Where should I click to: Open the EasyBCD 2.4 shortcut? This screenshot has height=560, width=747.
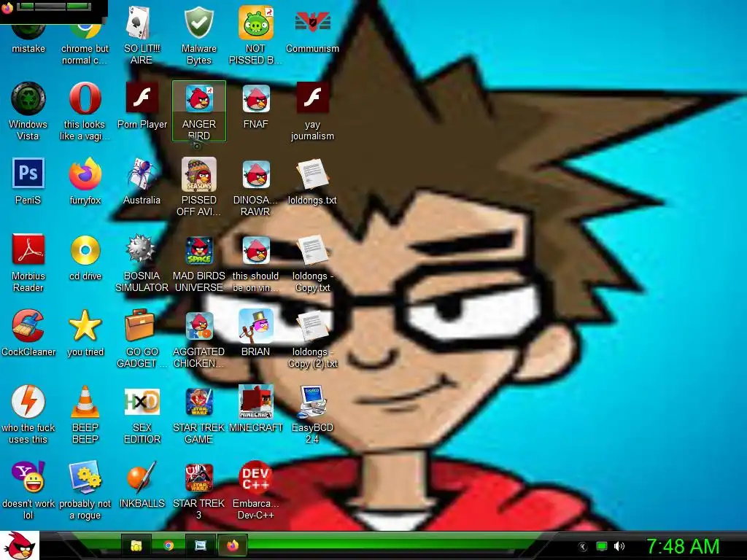click(312, 414)
